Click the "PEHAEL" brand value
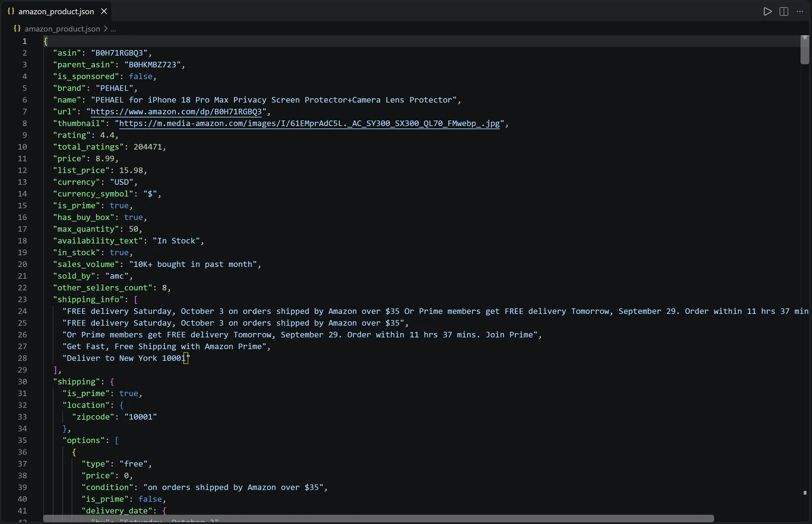Viewport: 812px width, 524px height. (x=115, y=88)
